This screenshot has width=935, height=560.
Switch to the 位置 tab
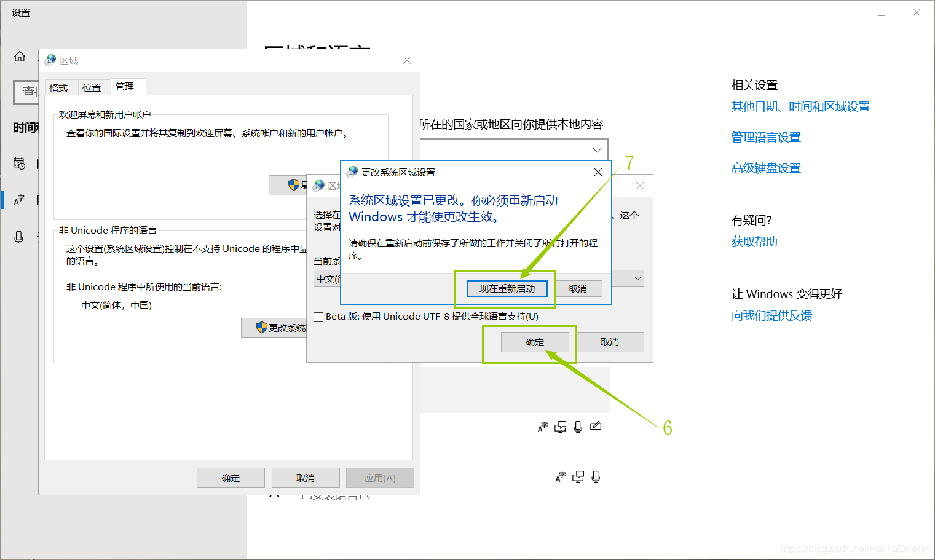pos(92,87)
